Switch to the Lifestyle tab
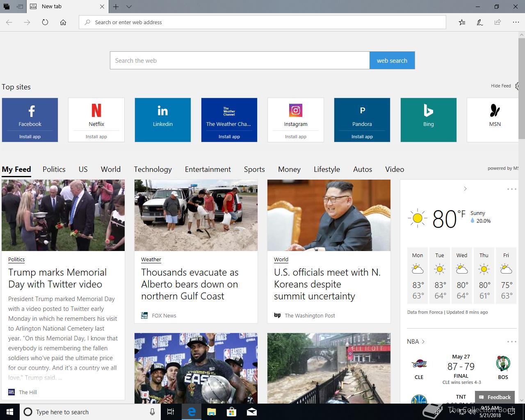This screenshot has width=525, height=420. 327,169
